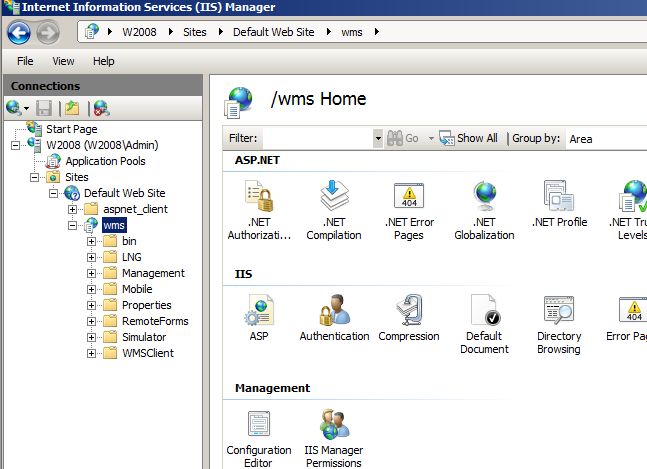
Task: Click Sites in the breadcrumb path
Action: (195, 32)
